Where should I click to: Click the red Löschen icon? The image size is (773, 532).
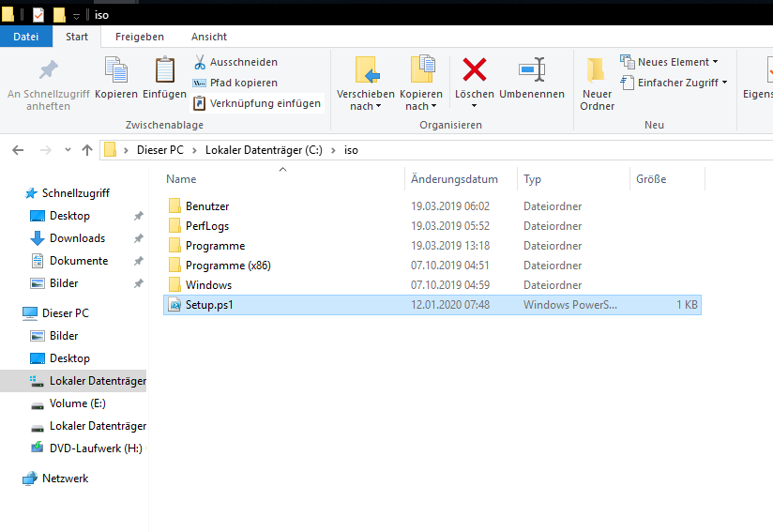(475, 69)
